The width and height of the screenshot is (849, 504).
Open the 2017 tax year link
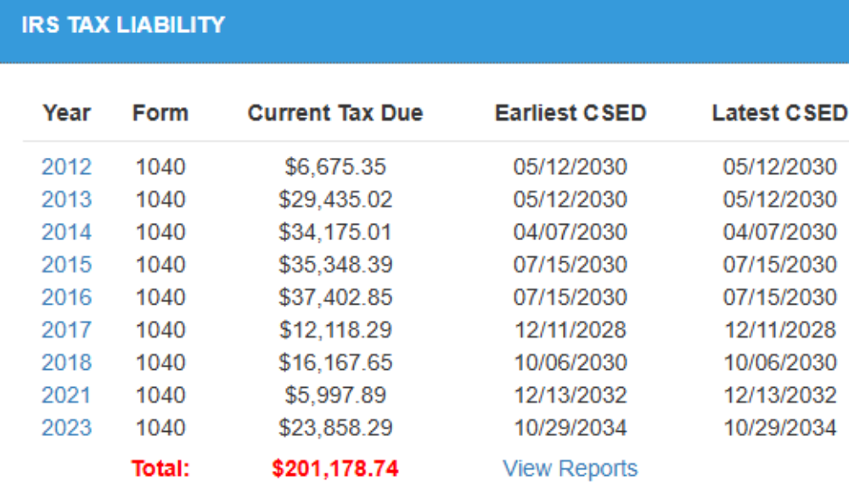point(66,330)
